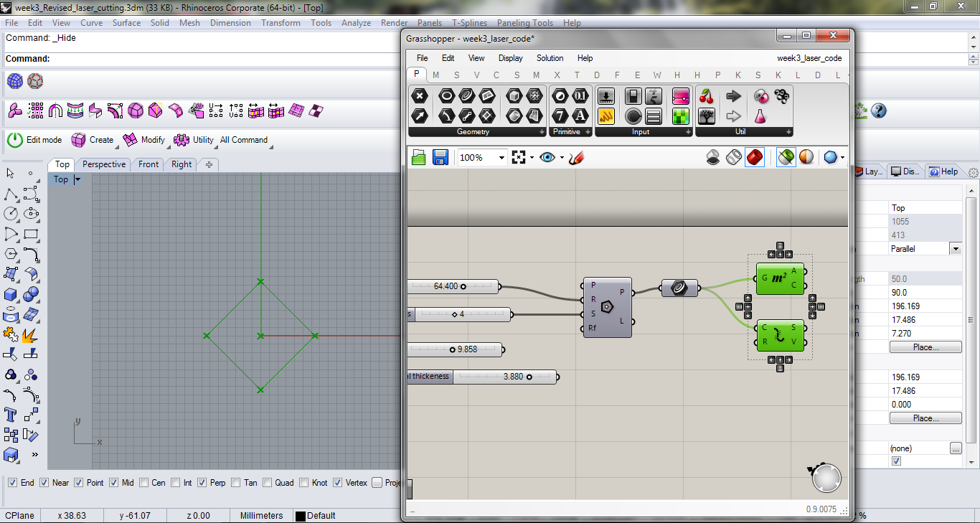Screen dimensions: 980x523
Task: Activate the sketch pen tool in Grasshopper
Action: click(x=575, y=157)
